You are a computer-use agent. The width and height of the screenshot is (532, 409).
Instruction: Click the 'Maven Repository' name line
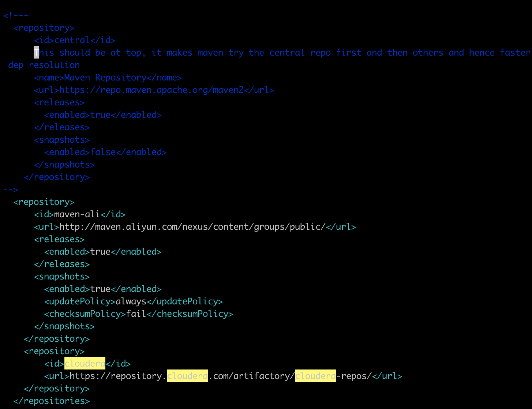[x=108, y=78]
